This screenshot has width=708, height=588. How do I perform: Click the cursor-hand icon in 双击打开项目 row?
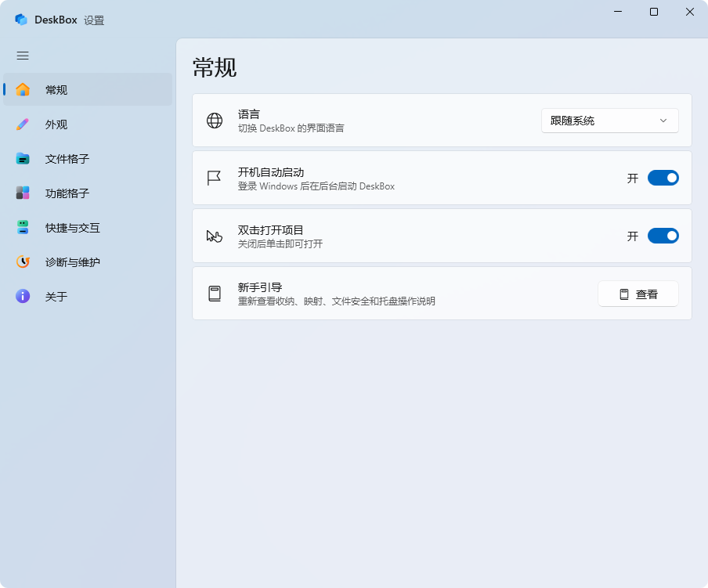tap(215, 236)
